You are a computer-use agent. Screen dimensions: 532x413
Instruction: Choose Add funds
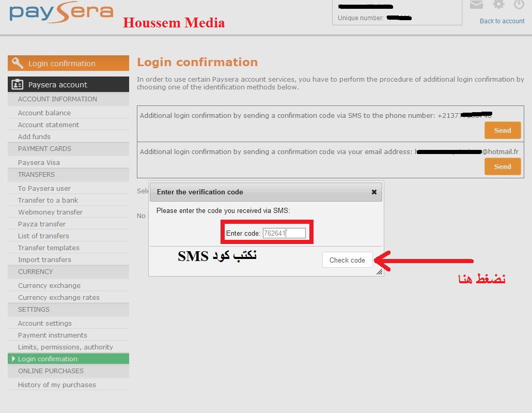(34, 136)
